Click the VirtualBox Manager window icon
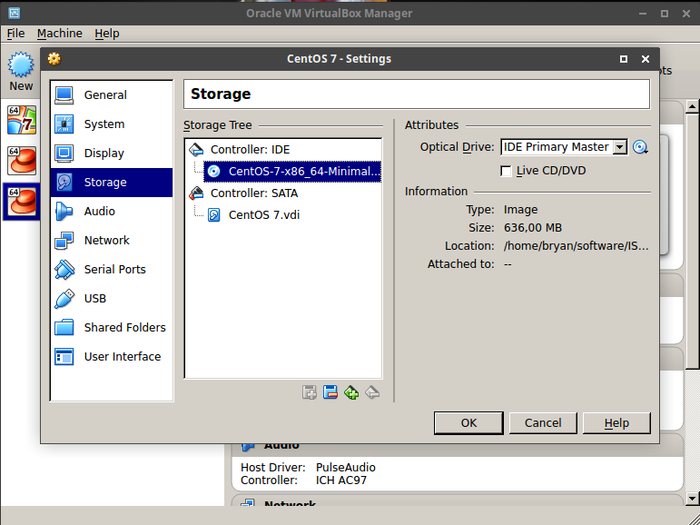This screenshot has width=700, height=525. [x=14, y=13]
